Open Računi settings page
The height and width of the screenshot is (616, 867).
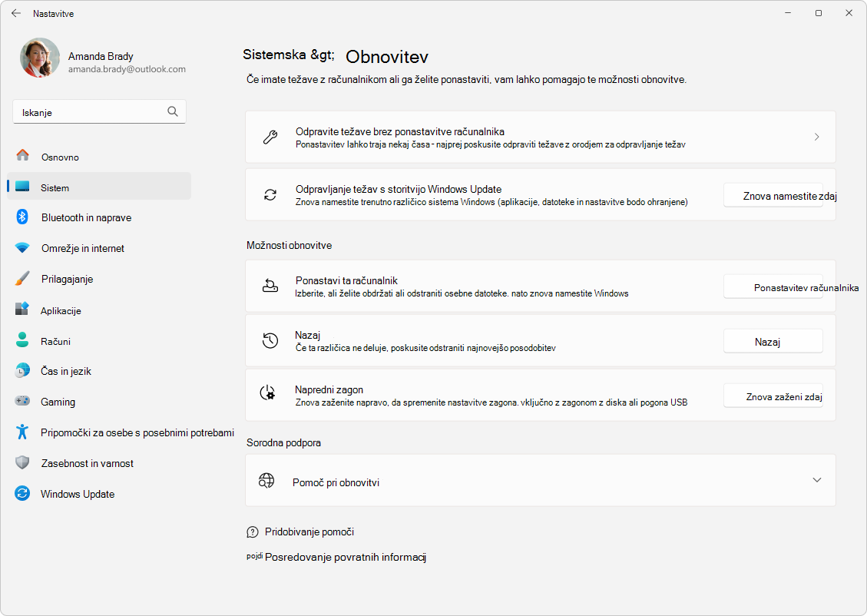(x=99, y=341)
